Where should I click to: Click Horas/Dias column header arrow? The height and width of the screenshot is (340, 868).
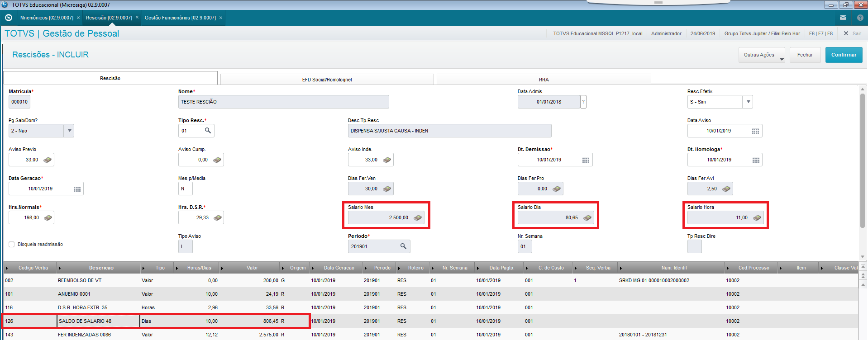(177, 268)
